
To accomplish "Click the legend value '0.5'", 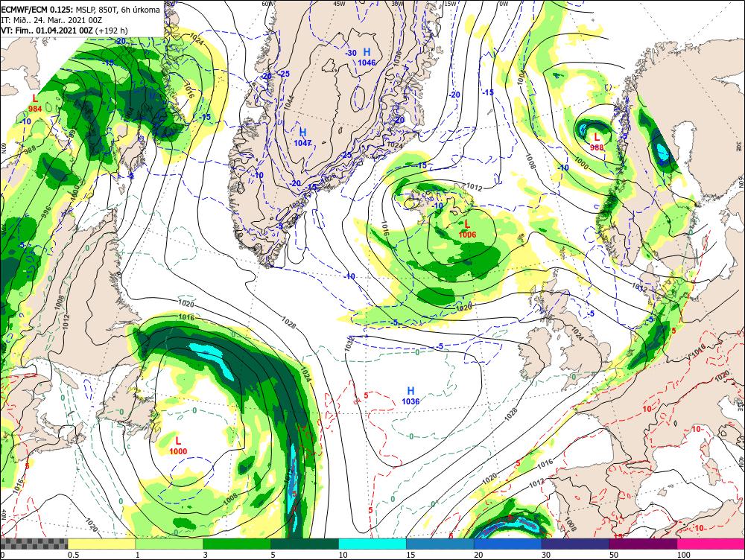I will point(73,555).
